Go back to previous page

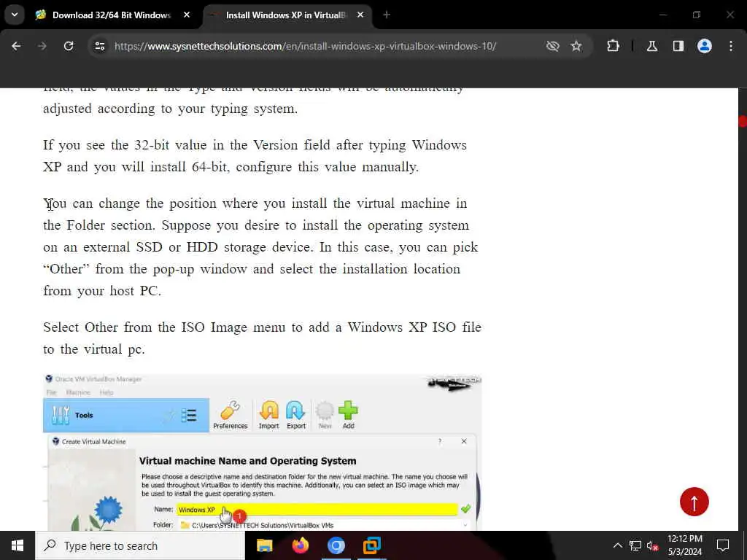[x=16, y=46]
